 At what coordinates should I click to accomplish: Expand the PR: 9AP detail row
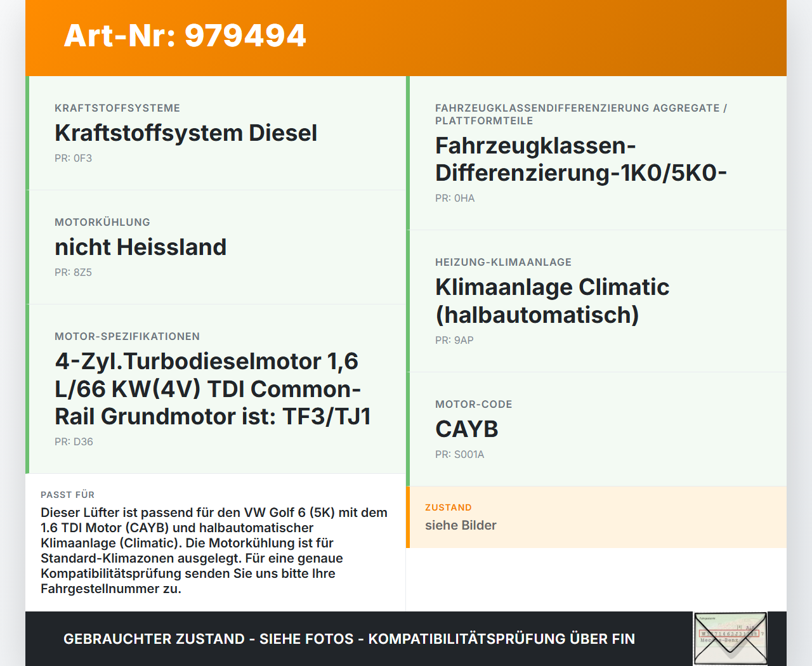[454, 340]
